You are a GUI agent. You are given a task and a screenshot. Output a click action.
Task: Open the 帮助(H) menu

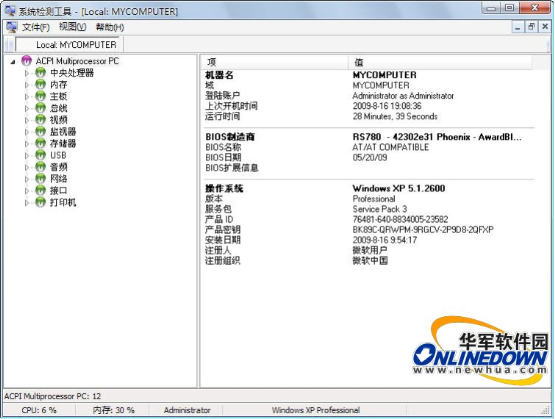tap(110, 27)
